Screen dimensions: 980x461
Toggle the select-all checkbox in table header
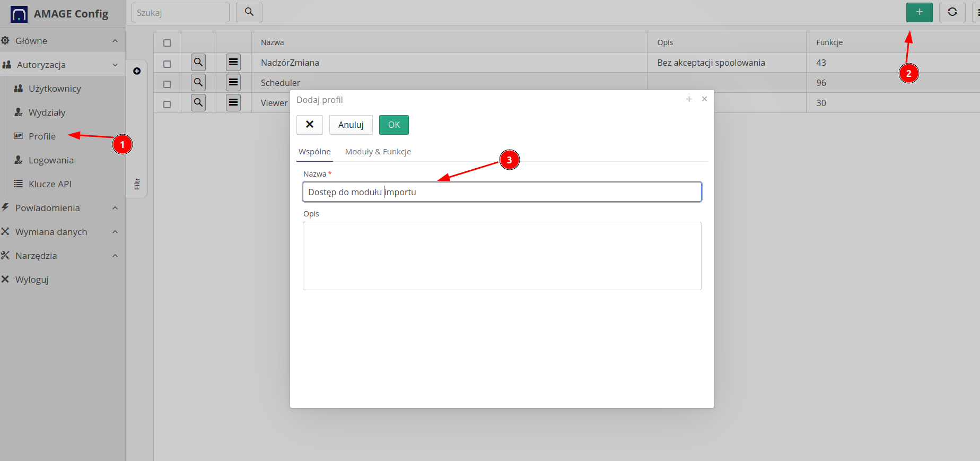click(167, 43)
